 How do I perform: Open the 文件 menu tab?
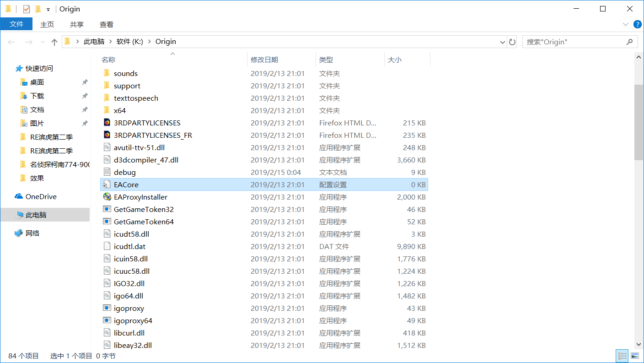click(16, 24)
